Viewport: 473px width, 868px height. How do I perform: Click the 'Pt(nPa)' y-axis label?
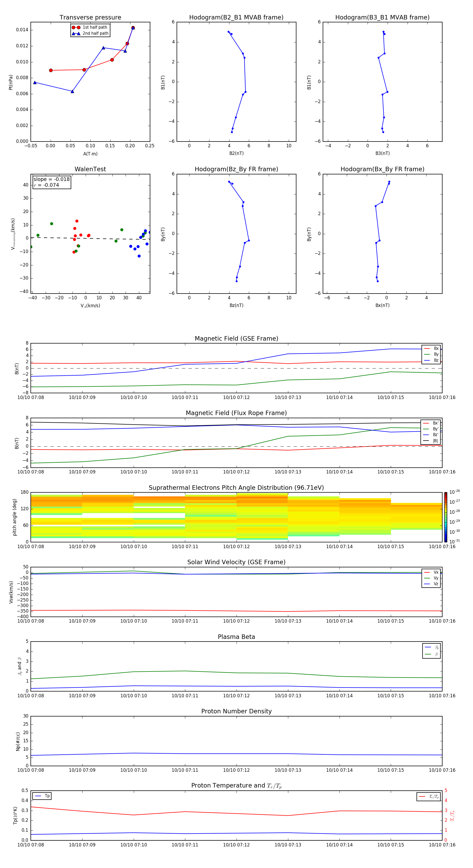pos(11,82)
